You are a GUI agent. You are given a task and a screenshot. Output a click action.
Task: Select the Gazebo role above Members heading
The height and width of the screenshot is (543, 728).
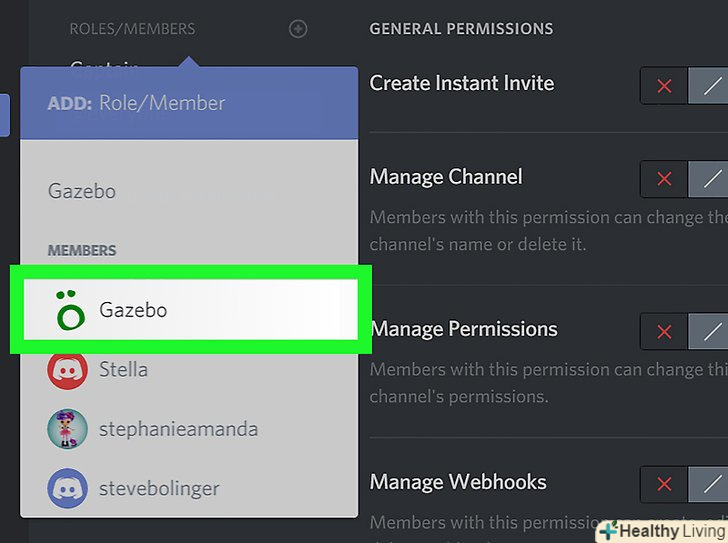82,191
